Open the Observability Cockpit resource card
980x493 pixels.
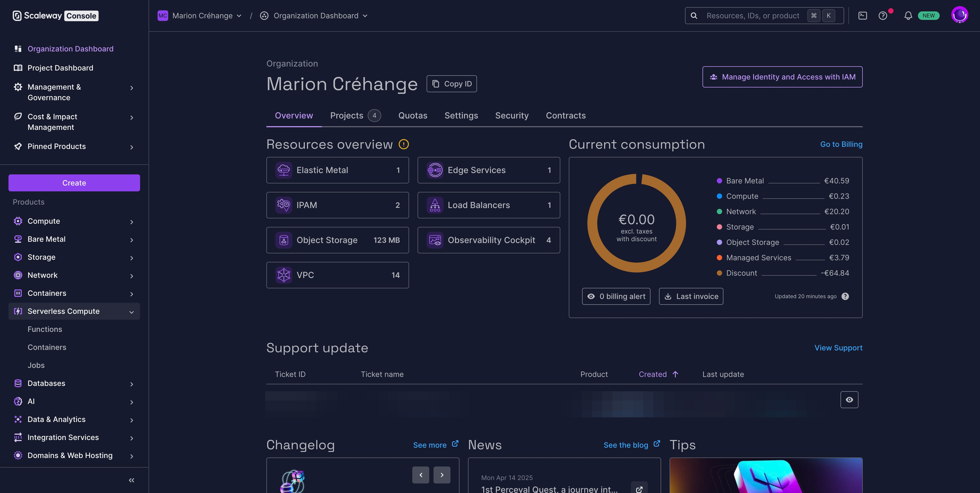(x=488, y=240)
